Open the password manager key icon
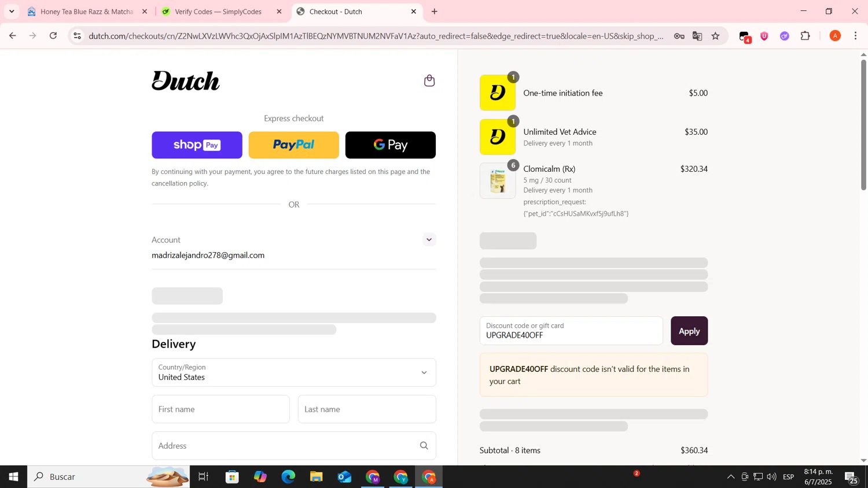The image size is (868, 488). tap(679, 36)
